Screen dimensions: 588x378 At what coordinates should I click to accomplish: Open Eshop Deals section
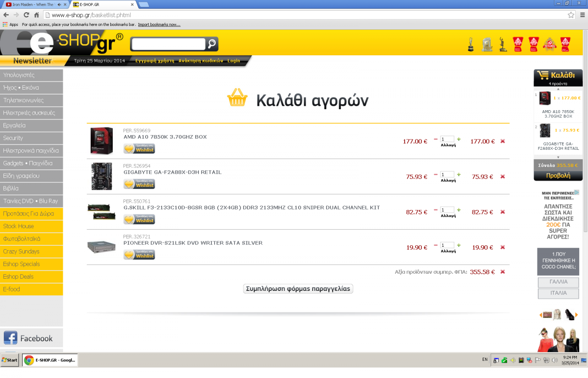[x=31, y=277]
